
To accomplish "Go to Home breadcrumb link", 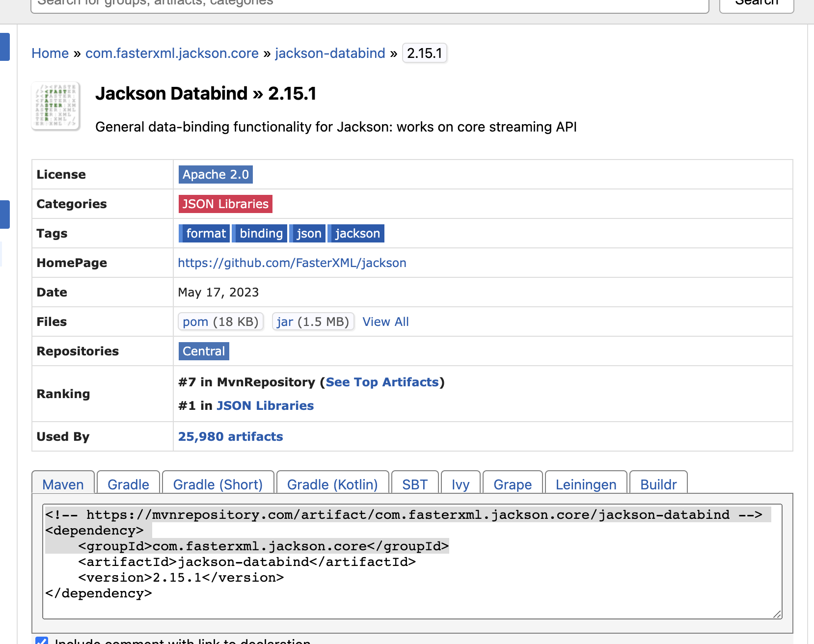I will (x=50, y=53).
